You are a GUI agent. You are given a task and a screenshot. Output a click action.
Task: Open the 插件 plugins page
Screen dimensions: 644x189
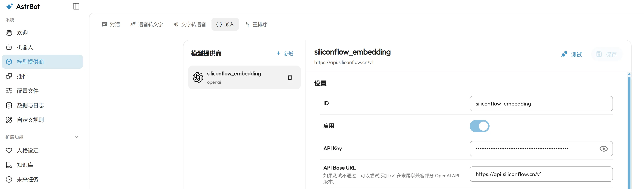(x=42, y=76)
